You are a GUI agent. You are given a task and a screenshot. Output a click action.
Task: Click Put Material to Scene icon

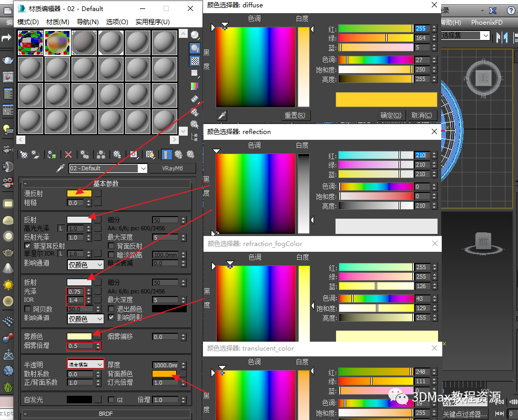(x=36, y=155)
